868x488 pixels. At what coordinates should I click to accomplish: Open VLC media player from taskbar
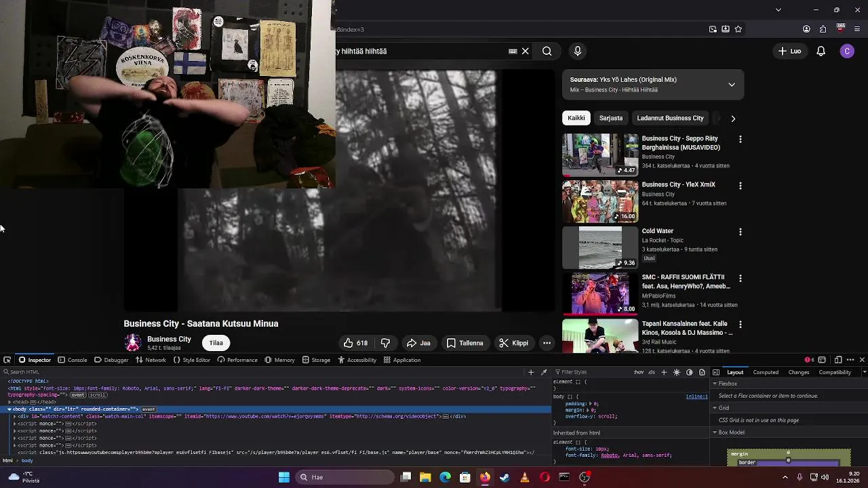click(x=524, y=477)
